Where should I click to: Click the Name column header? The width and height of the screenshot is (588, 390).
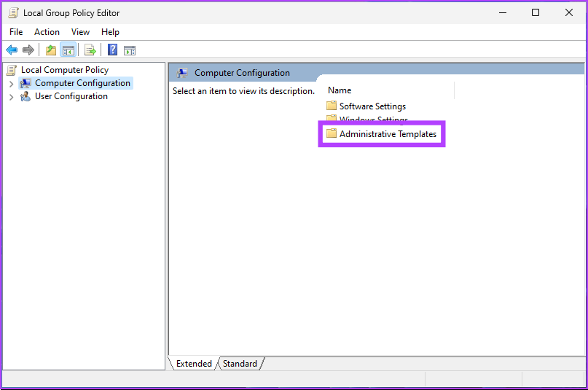point(340,90)
